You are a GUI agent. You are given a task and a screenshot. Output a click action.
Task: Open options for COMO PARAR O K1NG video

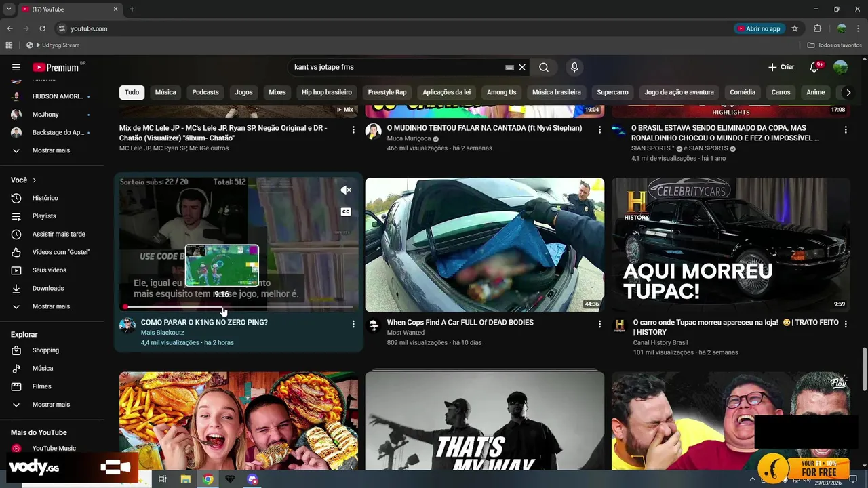(353, 324)
